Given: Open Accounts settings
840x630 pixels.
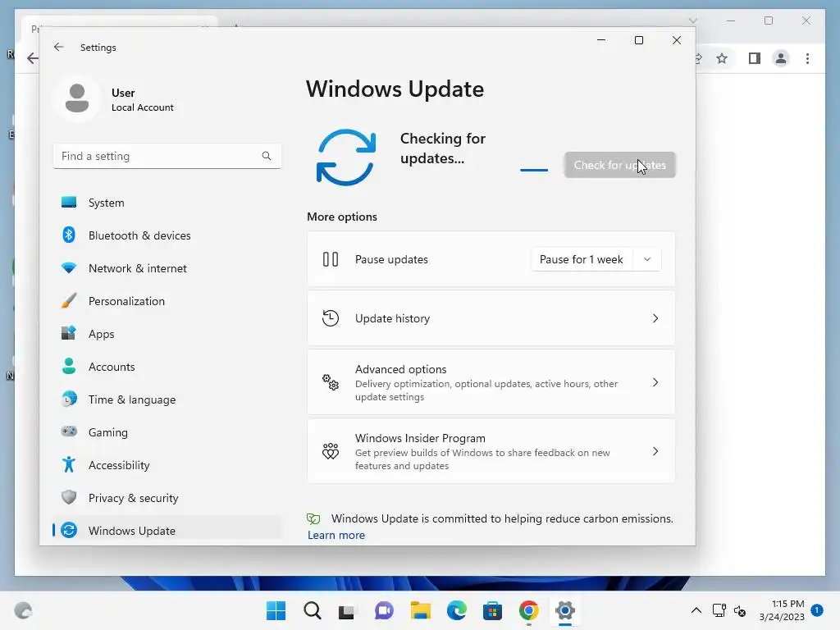Looking at the screenshot, I should (x=167, y=367).
